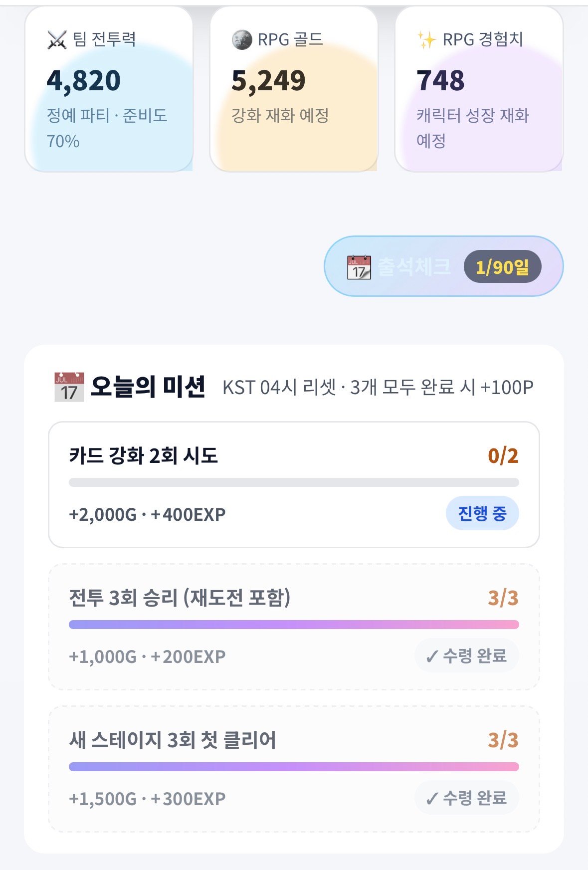The image size is (588, 870).
Task: Open the 출석체크 attendance button
Action: tap(443, 266)
